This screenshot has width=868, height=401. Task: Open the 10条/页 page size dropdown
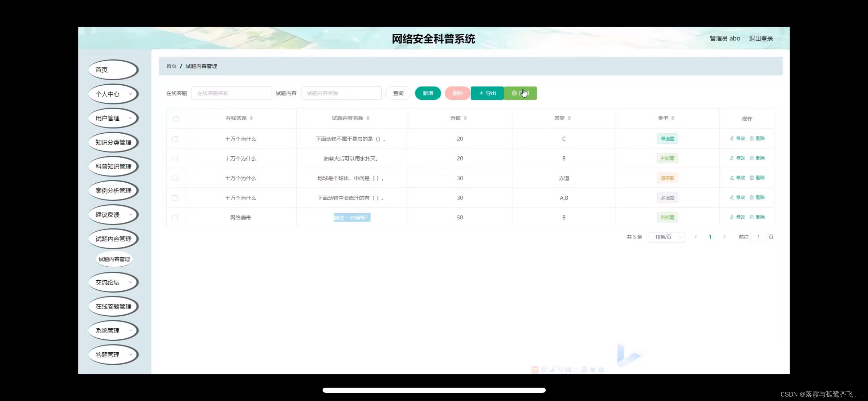click(x=666, y=237)
